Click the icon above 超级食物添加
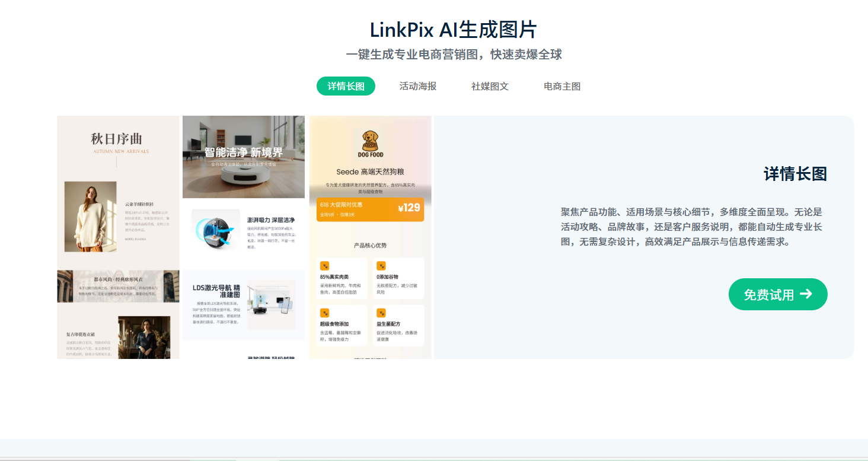The height and width of the screenshot is (461, 868). pos(324,313)
